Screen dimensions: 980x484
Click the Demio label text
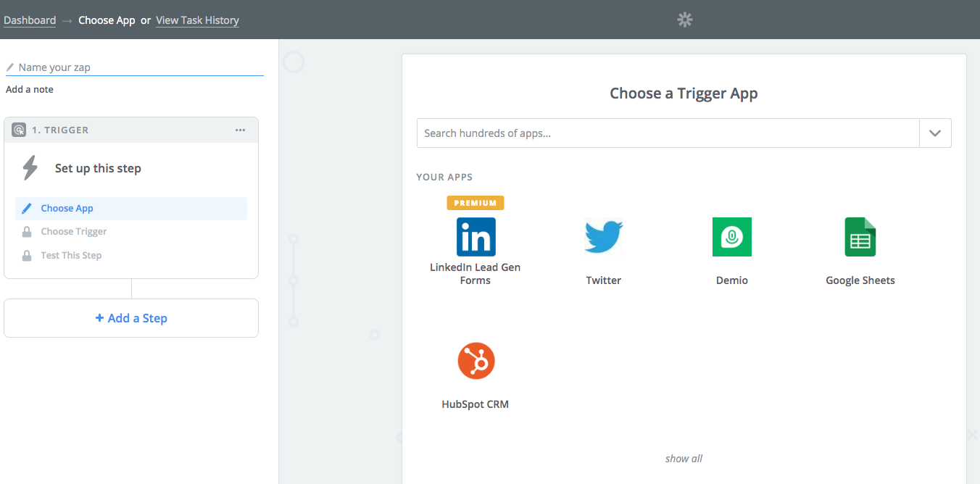(x=732, y=280)
